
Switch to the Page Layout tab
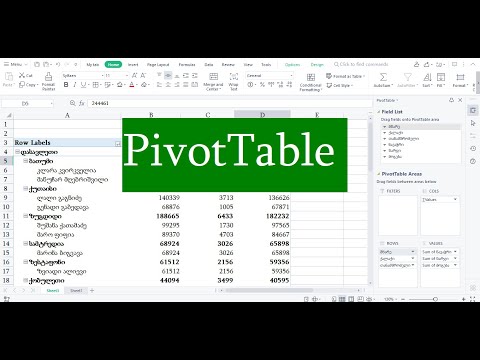[158, 65]
